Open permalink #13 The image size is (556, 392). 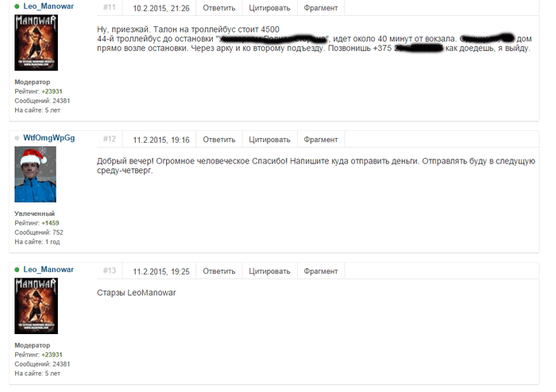(x=110, y=271)
